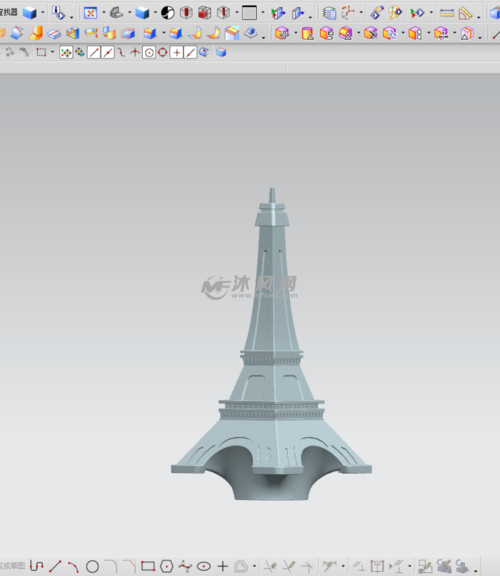Open the shaded rendering style dropdown arrow
This screenshot has width=500, height=576.
click(155, 13)
